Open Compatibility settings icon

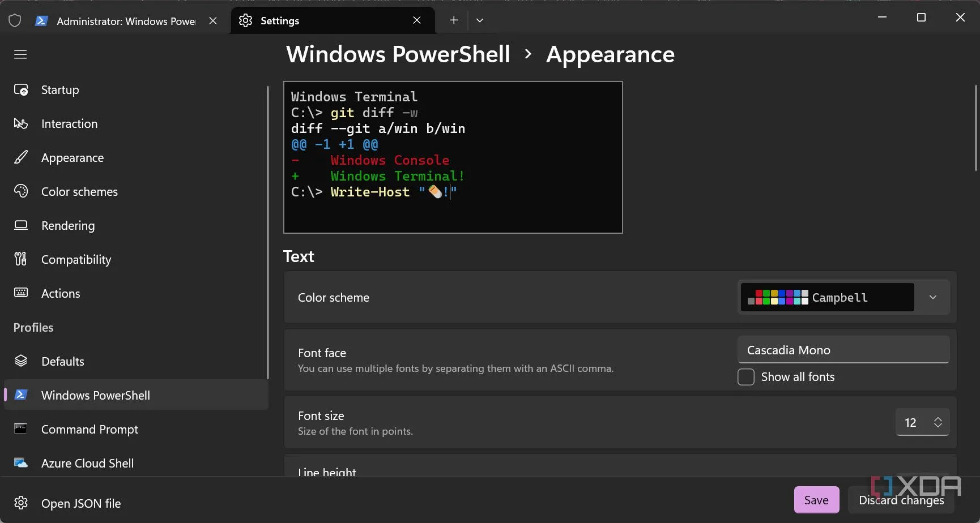click(21, 260)
